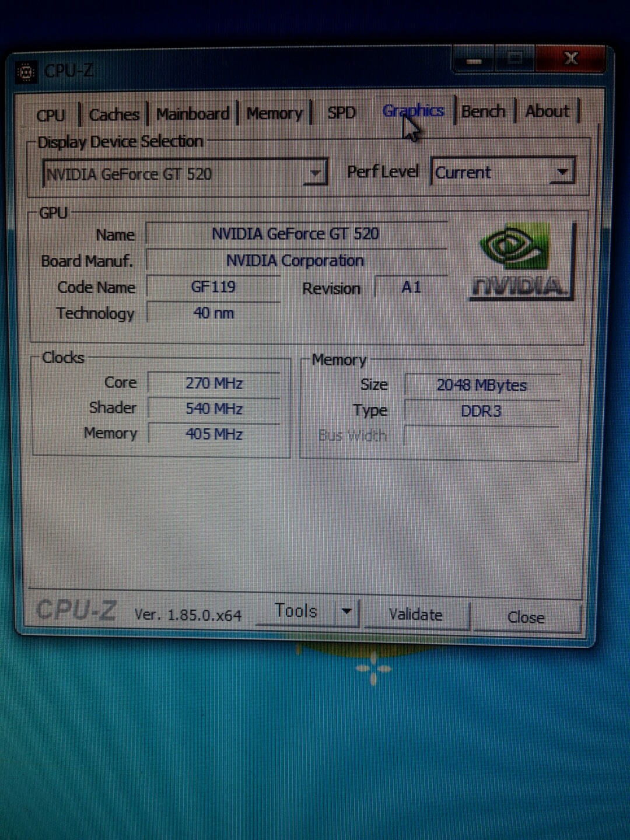Click the Code Name value GF119
This screenshot has width=630, height=840.
213,287
